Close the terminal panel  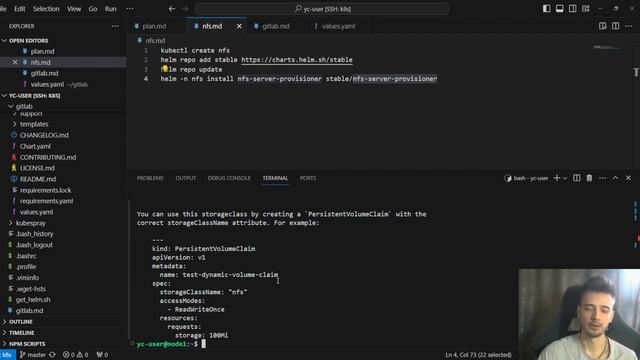629,178
